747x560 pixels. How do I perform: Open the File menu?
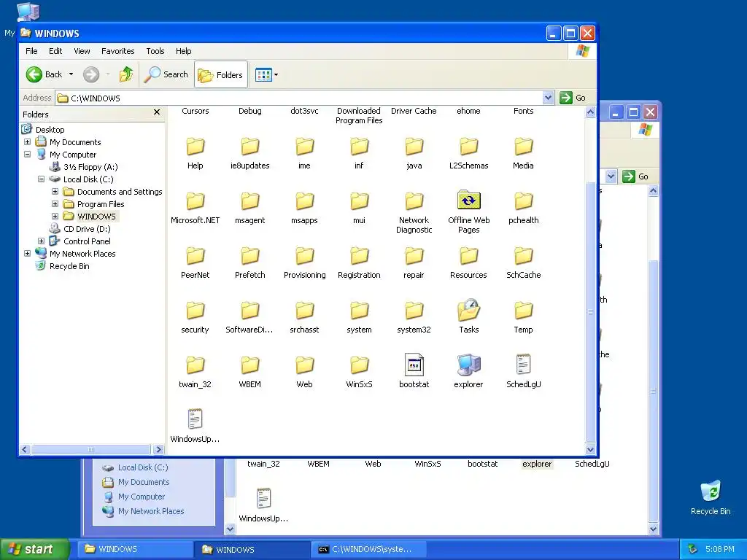tap(31, 51)
